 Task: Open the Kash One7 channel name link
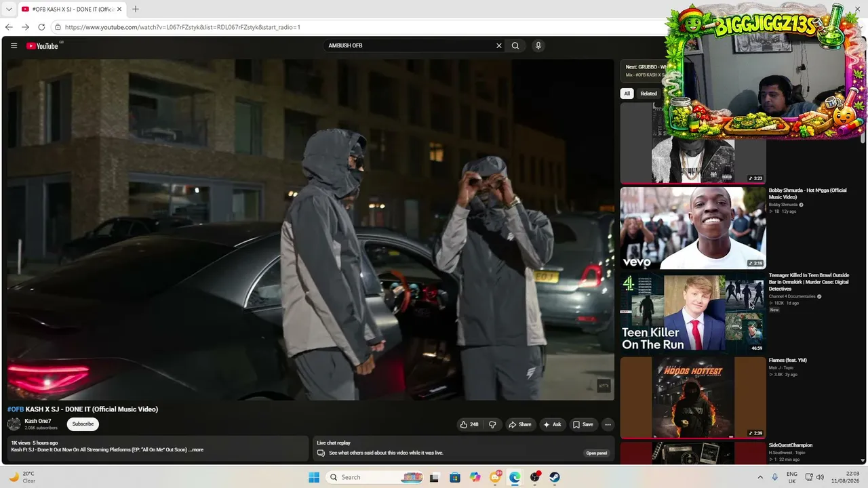(x=38, y=421)
